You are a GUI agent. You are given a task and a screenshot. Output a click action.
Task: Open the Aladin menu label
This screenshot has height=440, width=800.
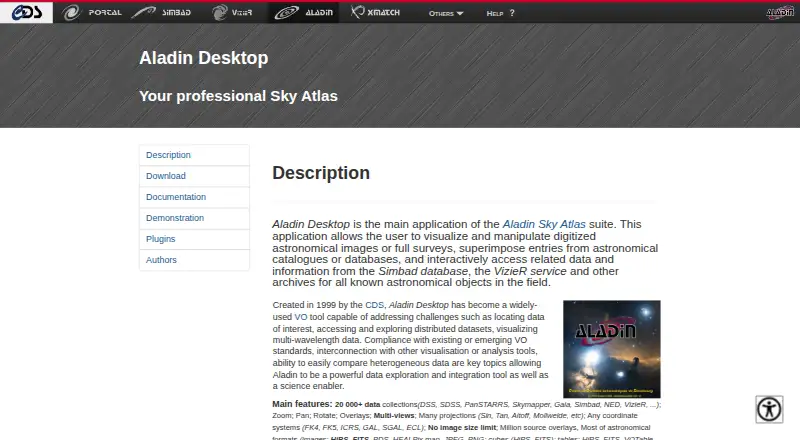point(319,12)
